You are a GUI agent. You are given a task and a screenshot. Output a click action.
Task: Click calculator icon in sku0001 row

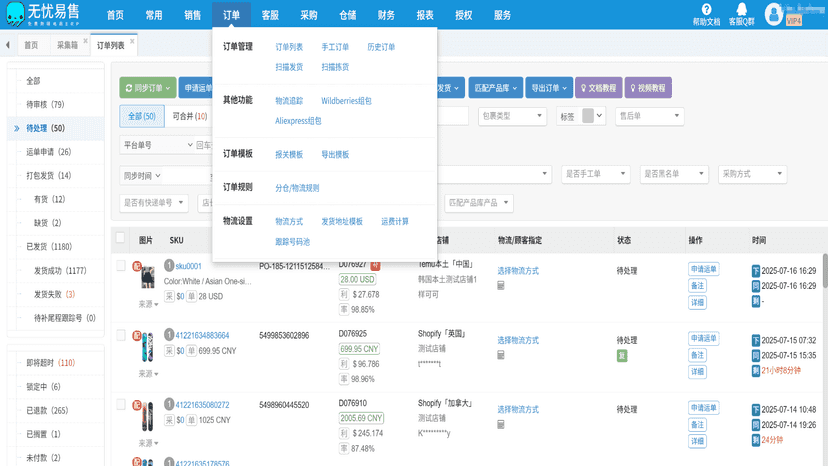click(501, 285)
